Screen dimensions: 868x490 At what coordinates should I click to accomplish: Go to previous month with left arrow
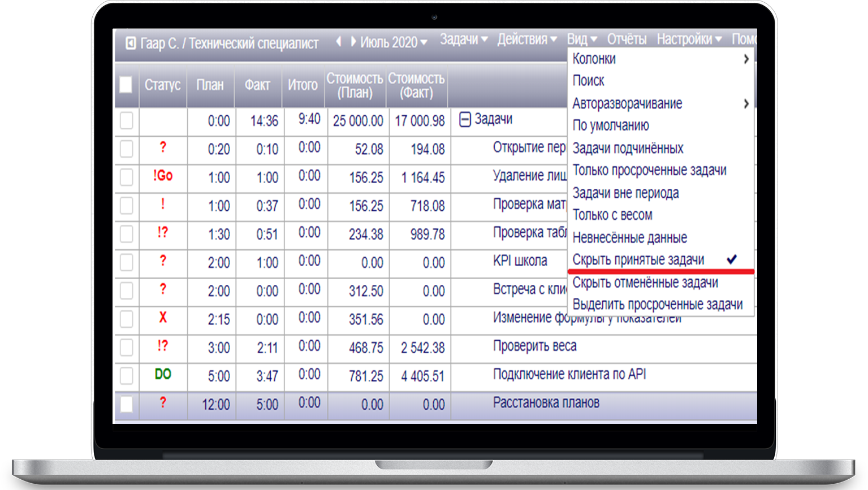[x=339, y=41]
